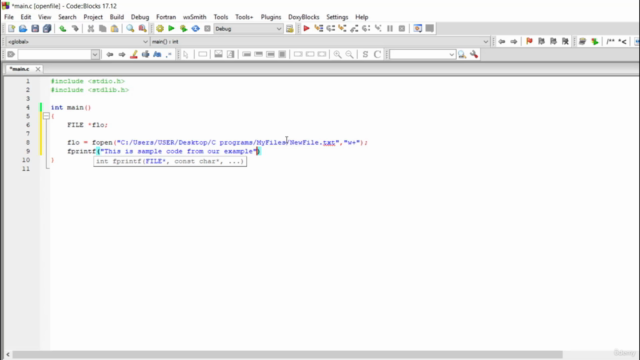640x360 pixels.
Task: Undo the last edit
Action: (62, 29)
